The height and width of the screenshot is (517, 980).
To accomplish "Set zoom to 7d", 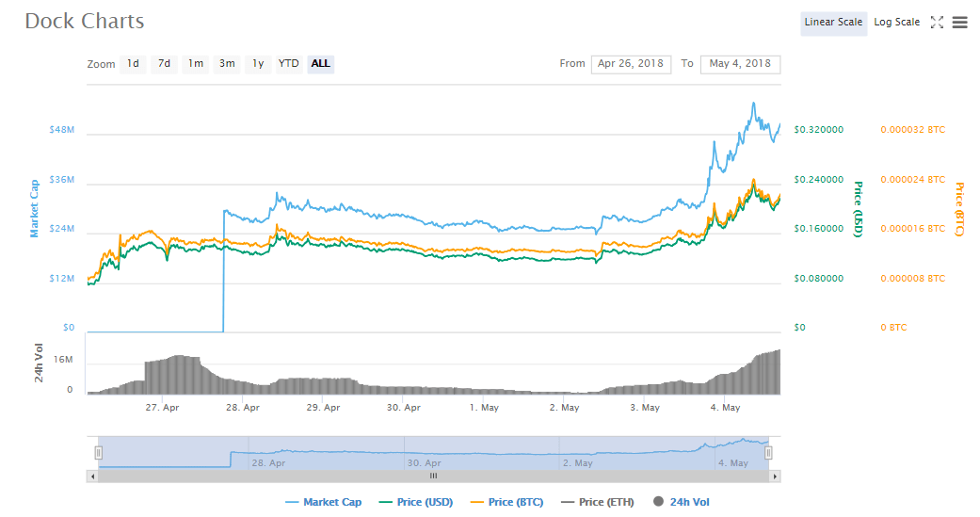I will coord(165,64).
